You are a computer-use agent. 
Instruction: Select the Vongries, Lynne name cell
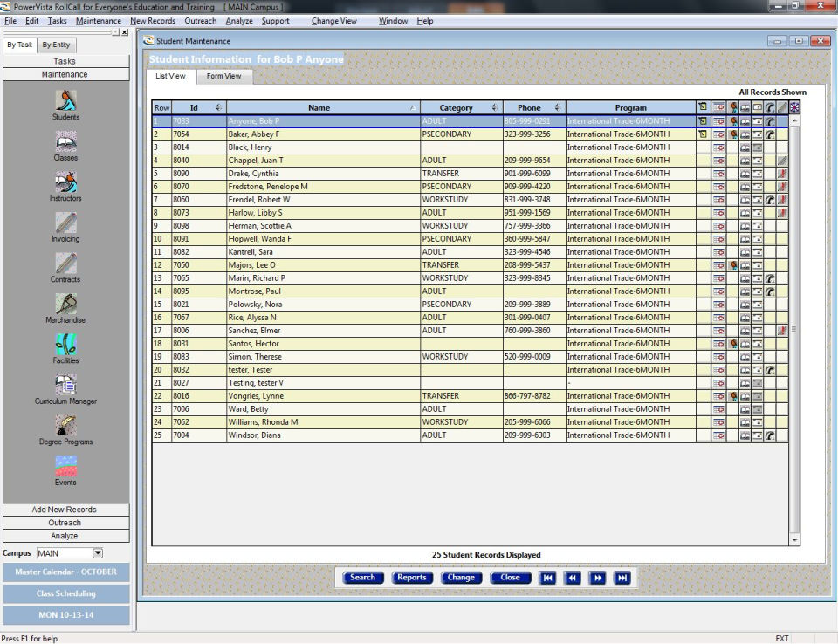click(323, 396)
